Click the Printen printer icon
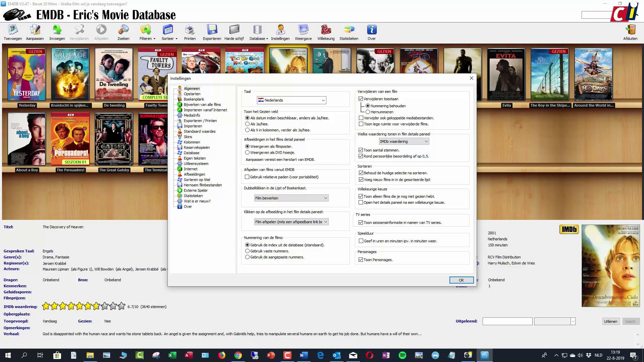644x362 pixels. 190,30
